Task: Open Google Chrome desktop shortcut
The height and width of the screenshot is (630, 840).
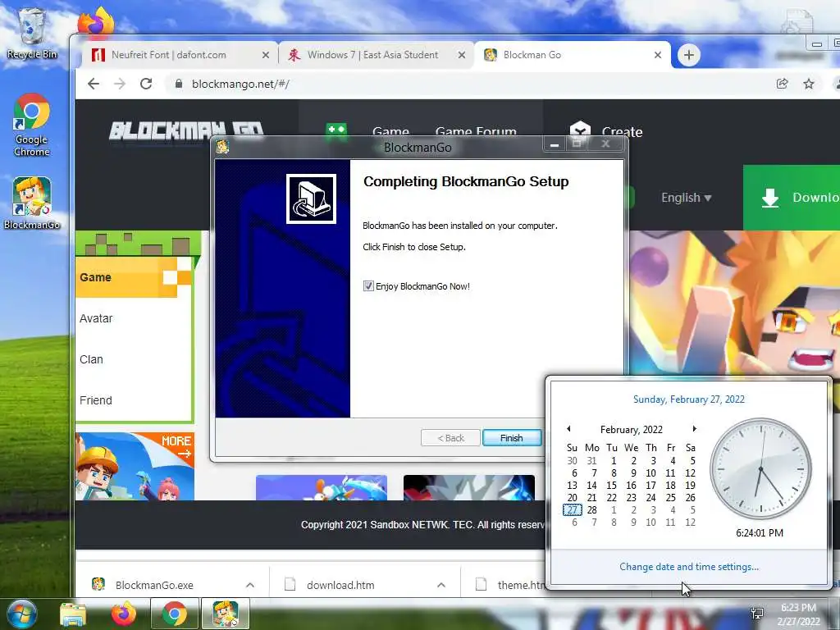Action: coord(32,125)
